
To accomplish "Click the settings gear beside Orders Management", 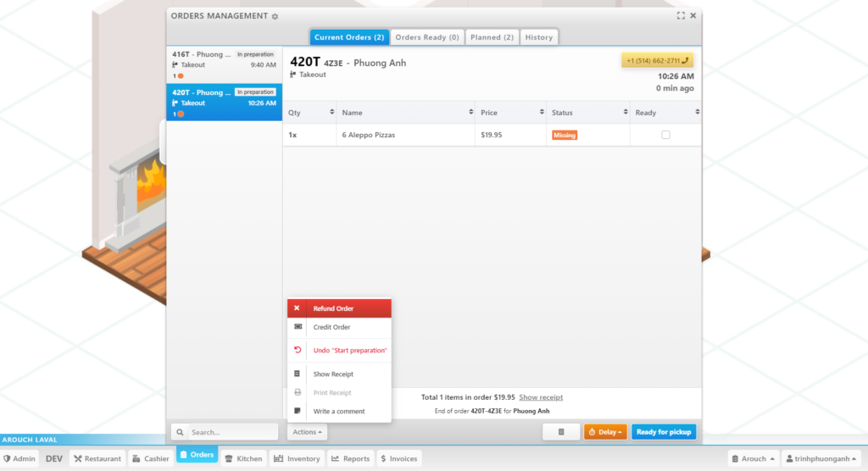I will (275, 16).
